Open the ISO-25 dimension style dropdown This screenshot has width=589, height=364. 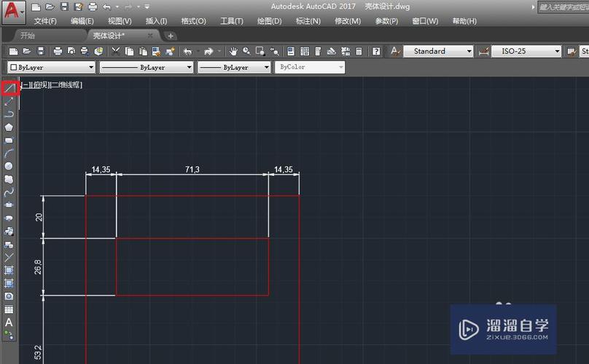pos(526,51)
